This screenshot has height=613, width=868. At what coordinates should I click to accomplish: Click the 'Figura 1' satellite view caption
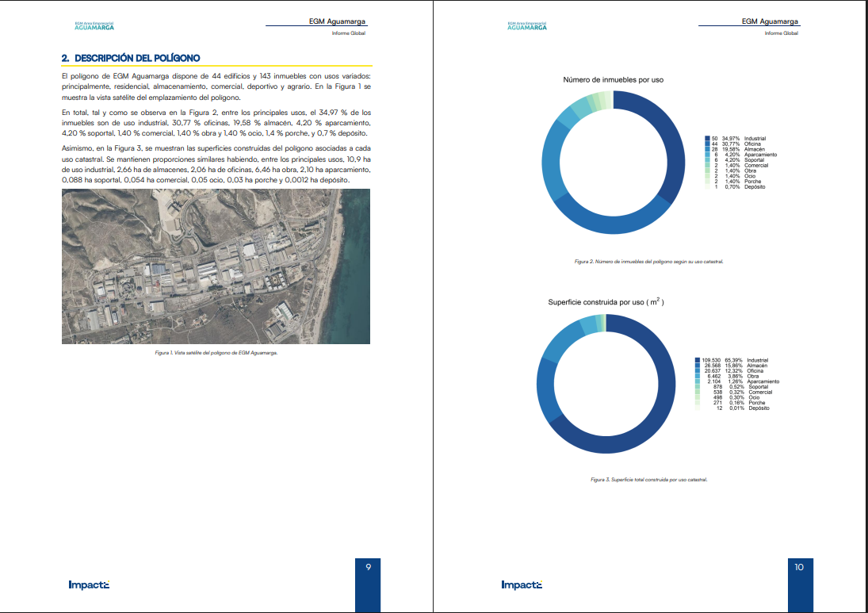(x=216, y=352)
